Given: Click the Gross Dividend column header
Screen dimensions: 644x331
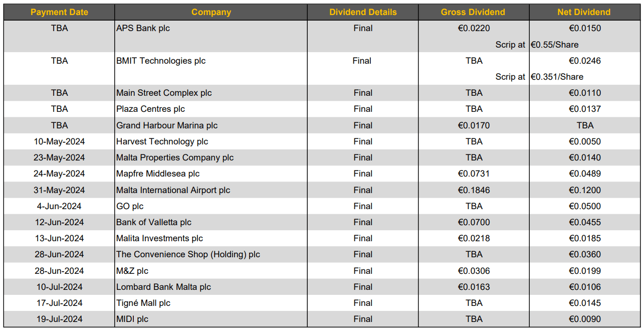Looking at the screenshot, I should click(x=474, y=12).
